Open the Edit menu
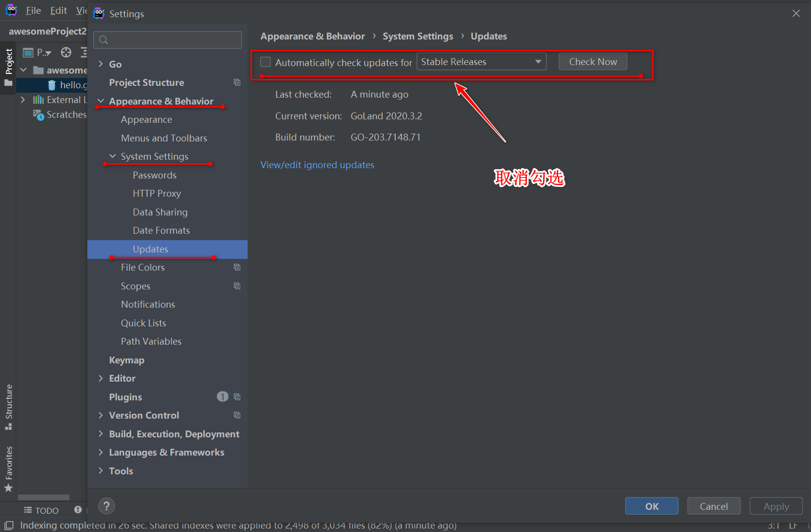The width and height of the screenshot is (811, 532). 58,10
